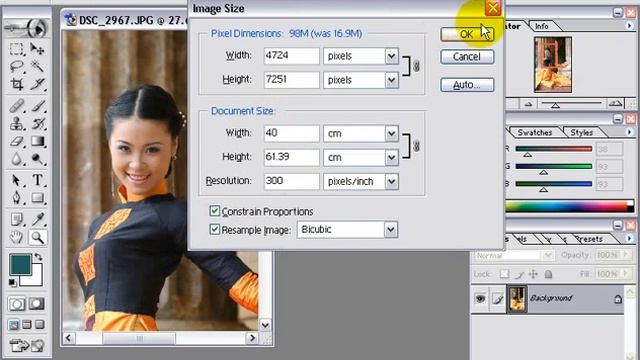Select the Blur tool

(x=16, y=159)
